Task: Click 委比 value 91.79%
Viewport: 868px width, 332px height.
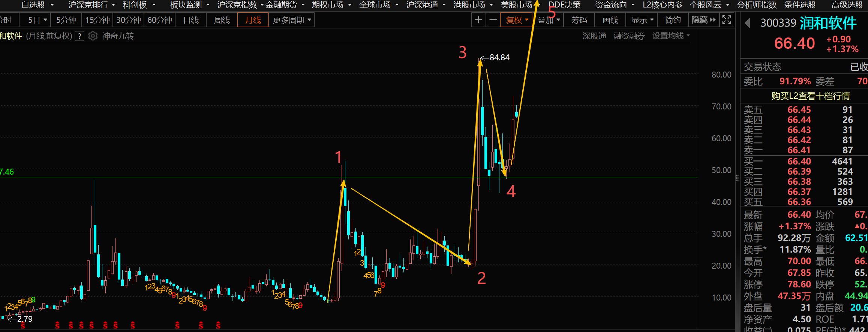Action: point(795,81)
